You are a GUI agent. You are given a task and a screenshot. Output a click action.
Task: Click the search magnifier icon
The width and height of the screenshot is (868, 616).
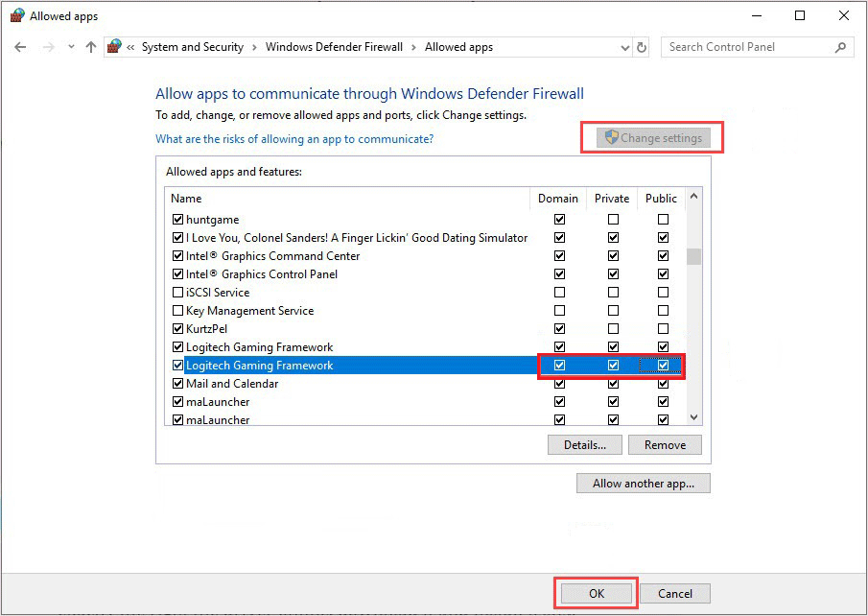point(840,47)
